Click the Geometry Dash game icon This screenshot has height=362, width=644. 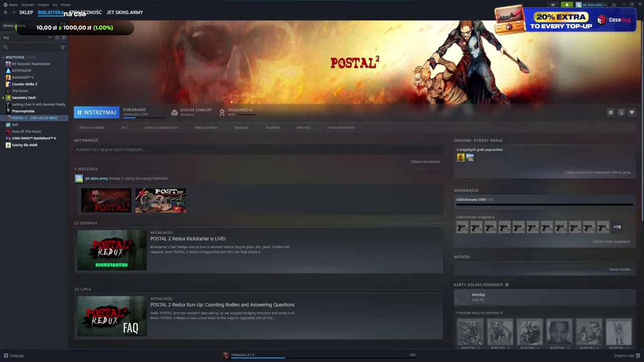(x=8, y=98)
